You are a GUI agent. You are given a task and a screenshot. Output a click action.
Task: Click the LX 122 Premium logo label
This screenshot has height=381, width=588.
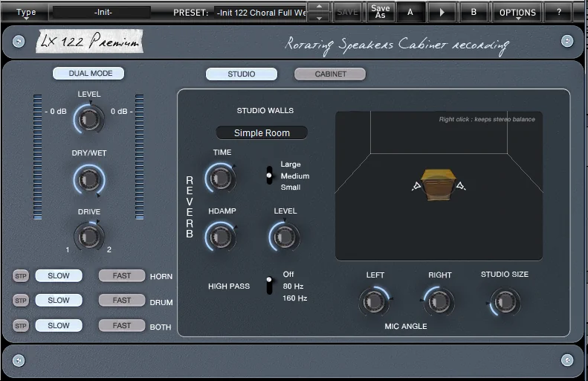point(89,41)
